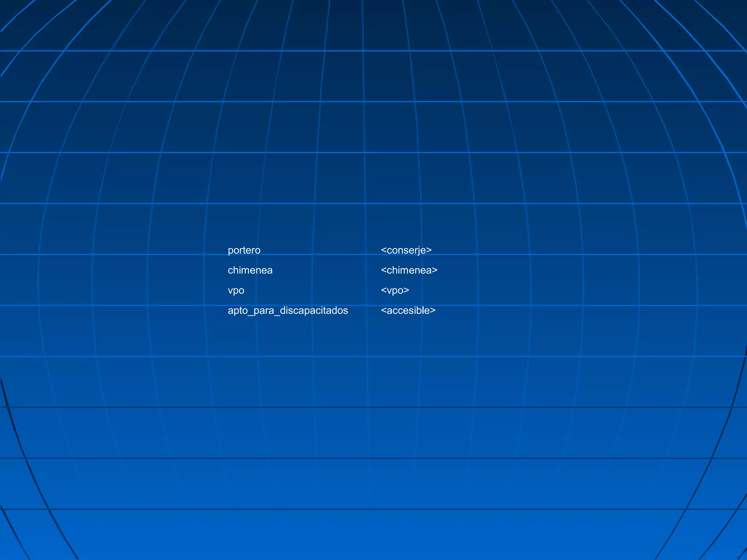This screenshot has height=560, width=747.
Task: Click the opening bracket of <accesible>
Action: (x=383, y=311)
